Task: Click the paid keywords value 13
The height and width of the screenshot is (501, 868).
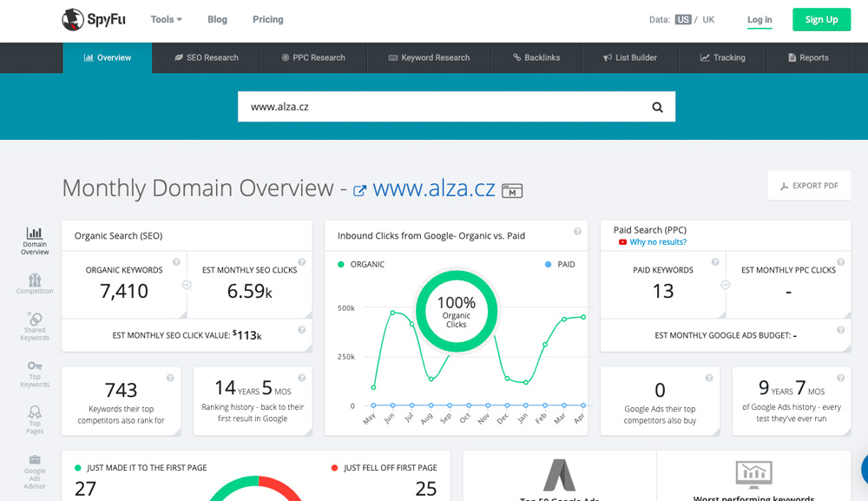Action: point(662,291)
